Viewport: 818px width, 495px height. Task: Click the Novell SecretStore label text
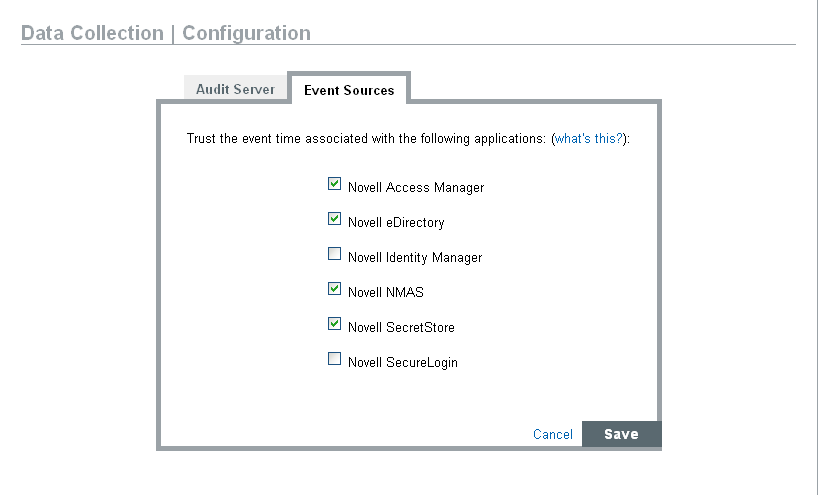pos(401,327)
